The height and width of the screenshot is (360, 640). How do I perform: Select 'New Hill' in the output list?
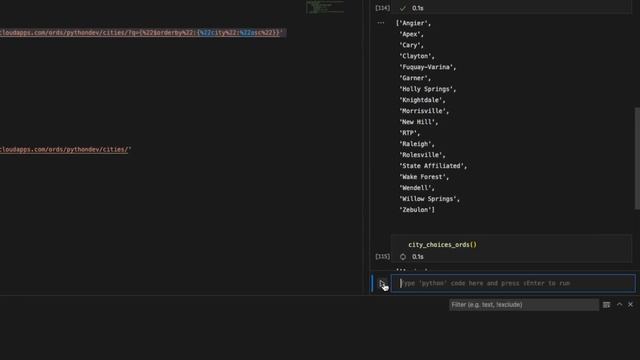pyautogui.click(x=417, y=122)
